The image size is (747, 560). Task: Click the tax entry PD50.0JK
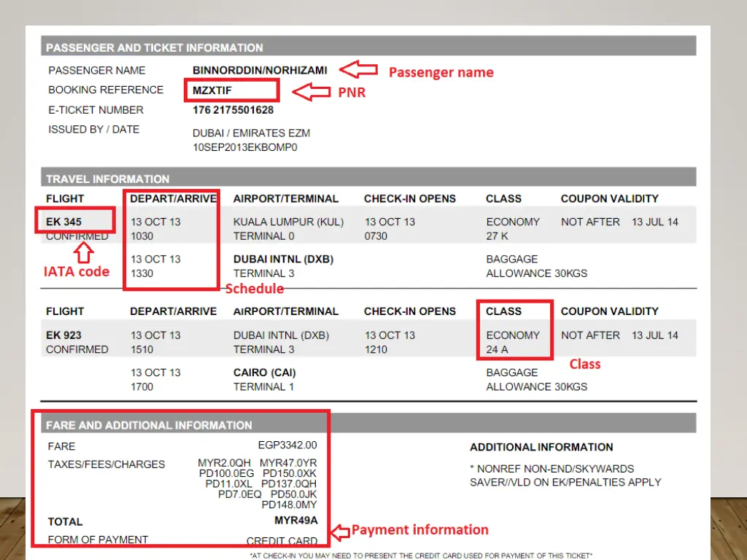point(293,494)
